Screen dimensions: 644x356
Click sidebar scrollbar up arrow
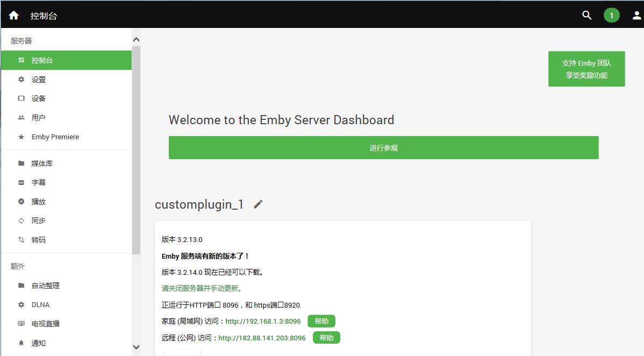pyautogui.click(x=137, y=40)
